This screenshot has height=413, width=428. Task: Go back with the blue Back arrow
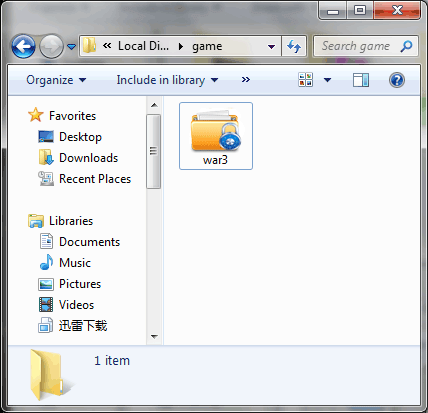(23, 46)
